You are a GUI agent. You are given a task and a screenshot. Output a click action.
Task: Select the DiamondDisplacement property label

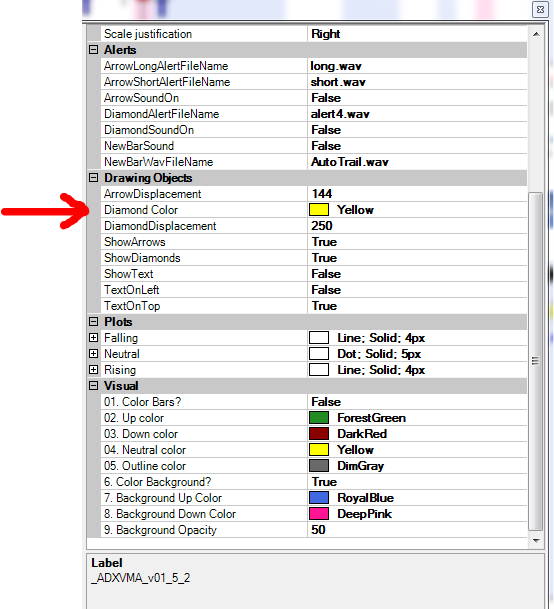[x=160, y=226]
